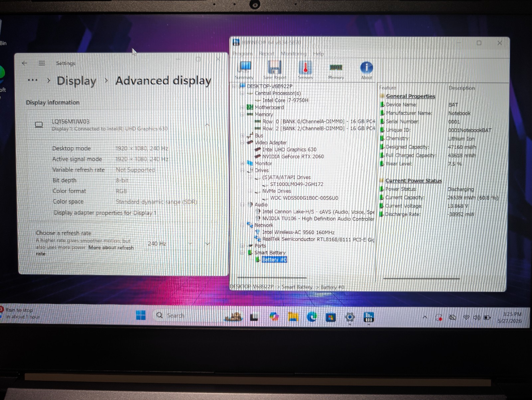Select WDC WDS500G1B0C-00S6U0 drive
Image resolution: width=532 pixels, height=400 pixels.
tap(304, 198)
